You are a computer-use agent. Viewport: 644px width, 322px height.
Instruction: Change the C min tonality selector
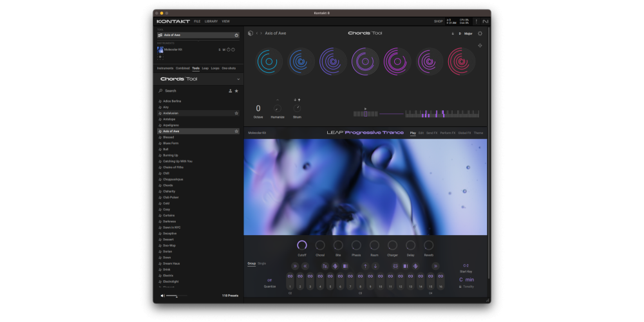(466, 279)
